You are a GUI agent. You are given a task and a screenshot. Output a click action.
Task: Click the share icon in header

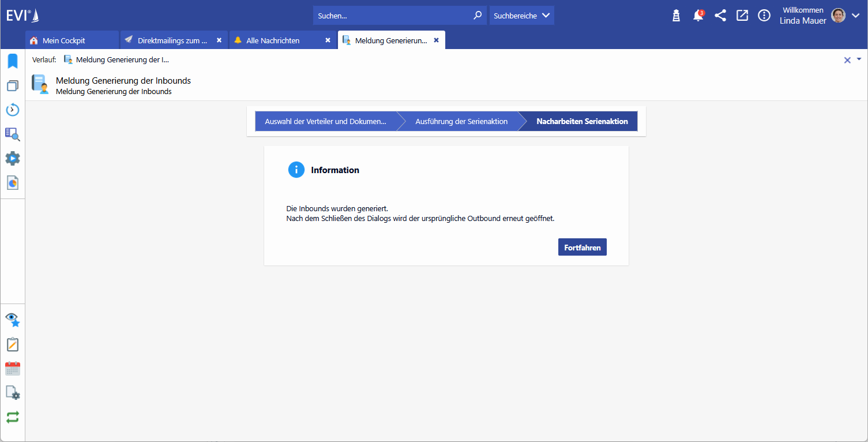(720, 16)
